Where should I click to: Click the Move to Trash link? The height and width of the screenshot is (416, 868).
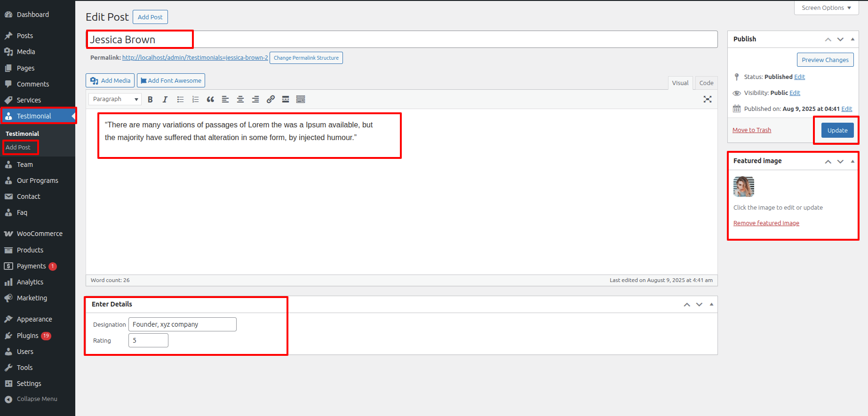pyautogui.click(x=751, y=130)
